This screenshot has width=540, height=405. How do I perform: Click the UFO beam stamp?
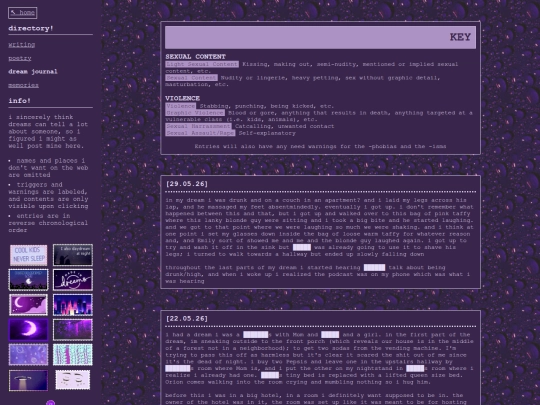point(29,380)
